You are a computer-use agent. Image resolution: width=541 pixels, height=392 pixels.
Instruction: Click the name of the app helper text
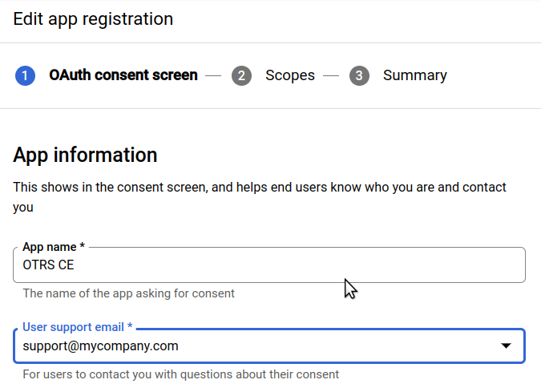[x=128, y=293]
